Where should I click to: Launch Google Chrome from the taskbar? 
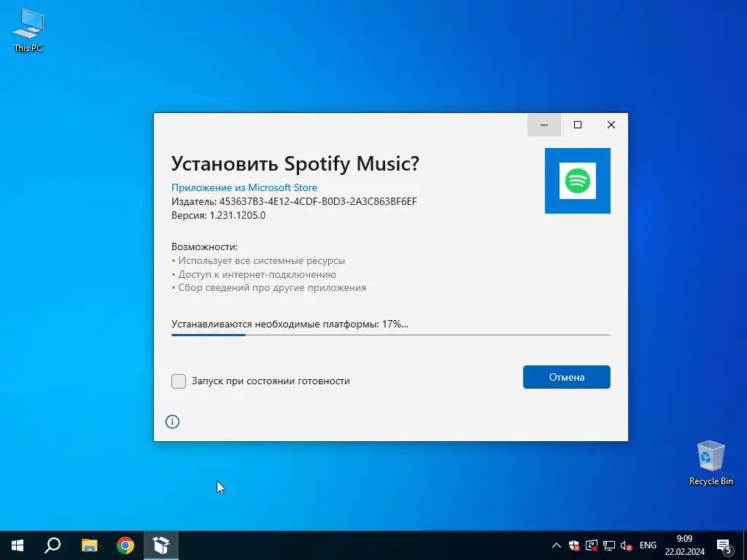coord(125,545)
